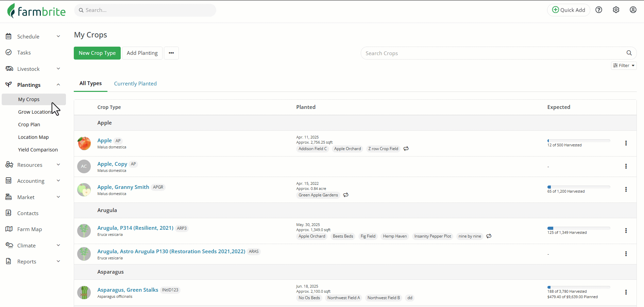Focus the global Search field
The image size is (644, 307).
pos(145,10)
